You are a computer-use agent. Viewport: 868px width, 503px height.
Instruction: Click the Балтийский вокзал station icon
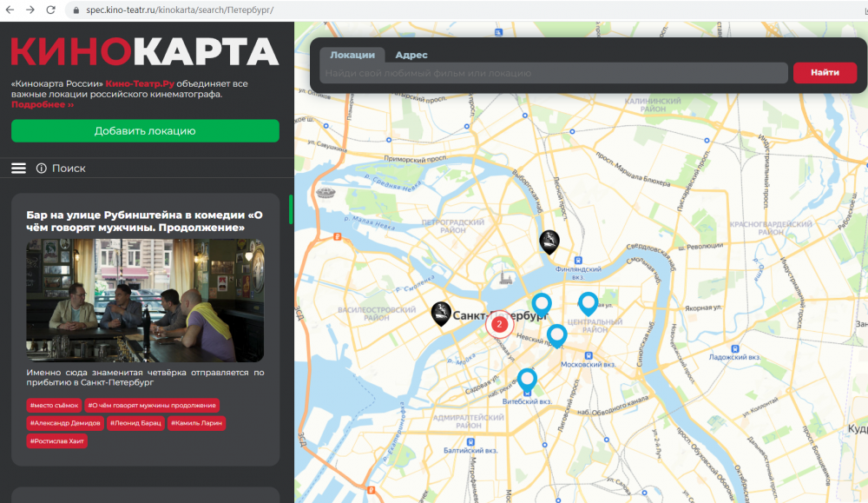coord(470,442)
